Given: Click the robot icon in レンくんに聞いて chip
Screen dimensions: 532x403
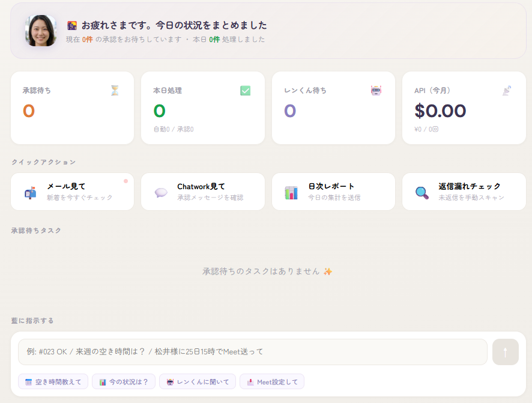Looking at the screenshot, I should 170,382.
